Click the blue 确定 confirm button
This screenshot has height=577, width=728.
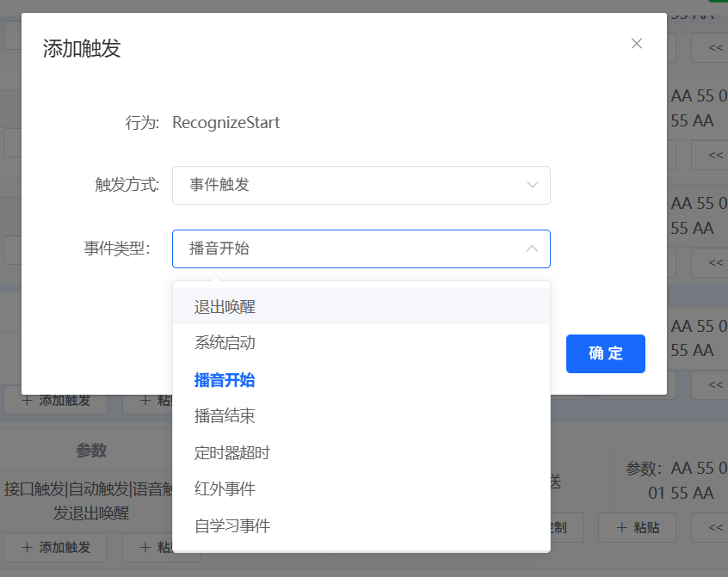[x=605, y=353]
